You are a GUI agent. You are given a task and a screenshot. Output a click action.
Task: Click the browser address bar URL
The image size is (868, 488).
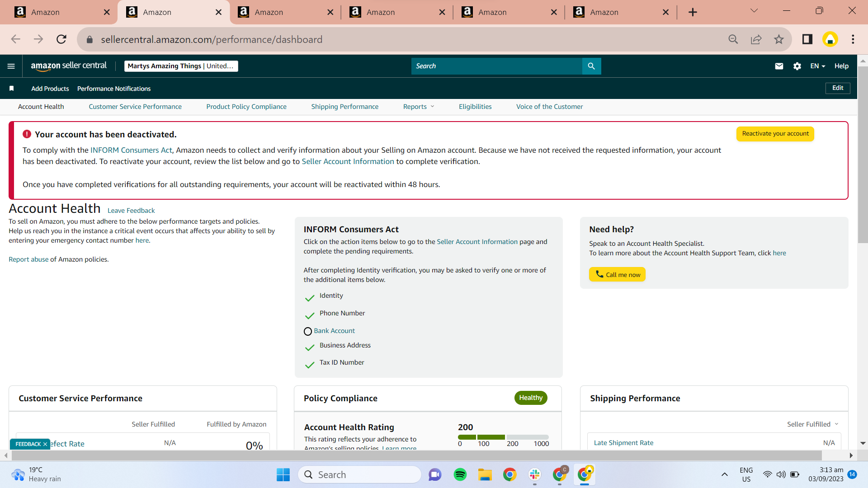coord(212,39)
